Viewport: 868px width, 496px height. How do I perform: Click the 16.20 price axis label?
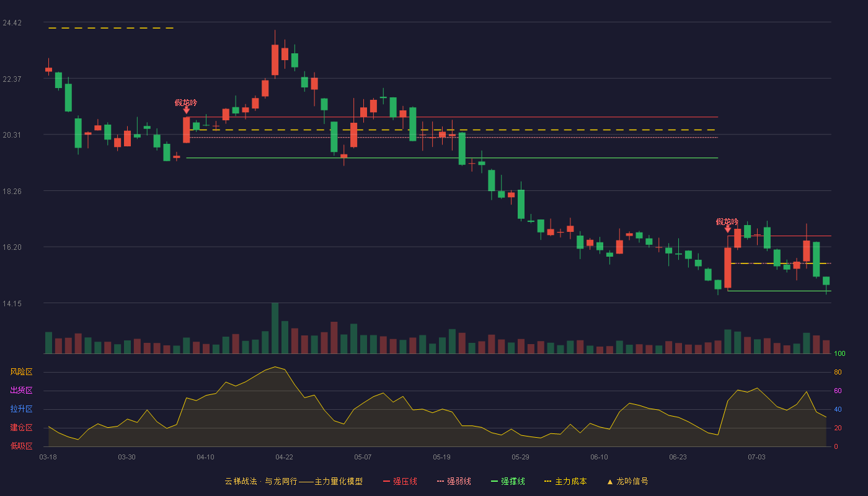click(x=12, y=247)
